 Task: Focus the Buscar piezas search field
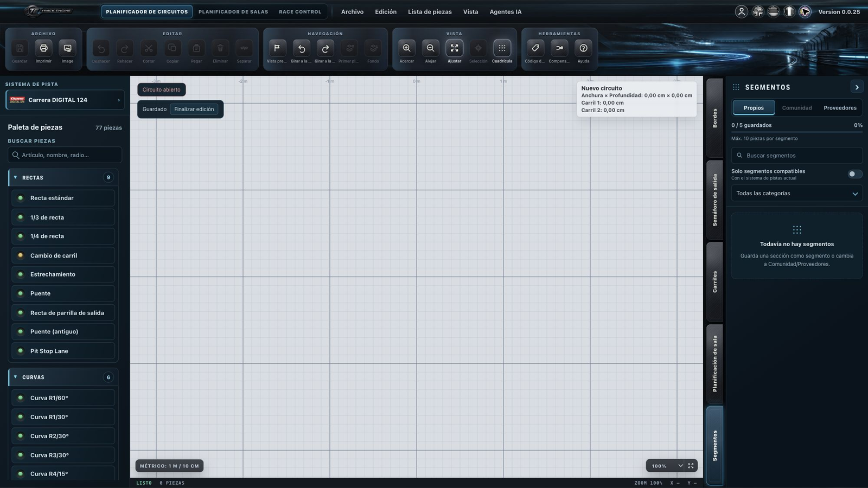[65, 155]
